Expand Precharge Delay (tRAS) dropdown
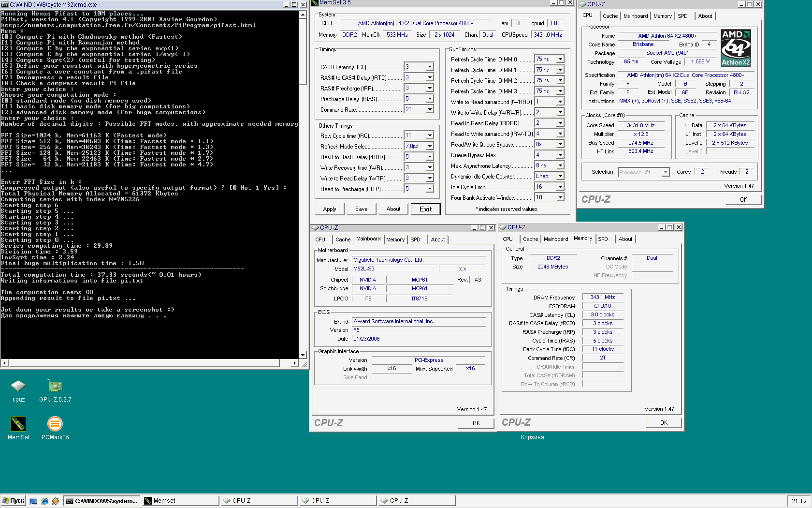The width and height of the screenshot is (812, 508). point(429,99)
